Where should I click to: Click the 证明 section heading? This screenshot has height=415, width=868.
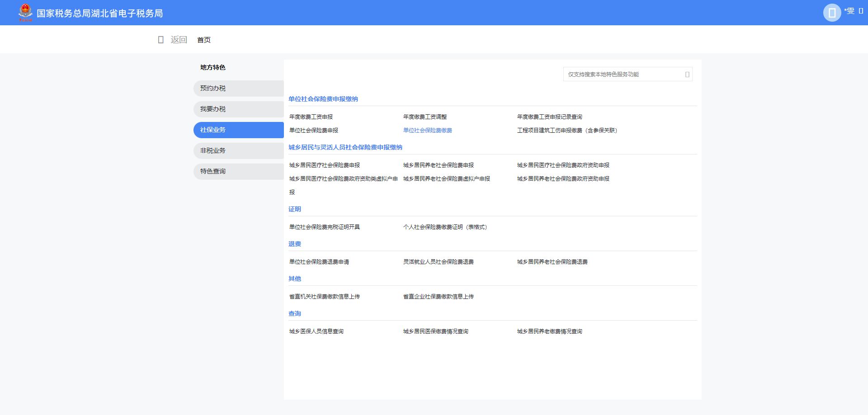[x=295, y=209]
